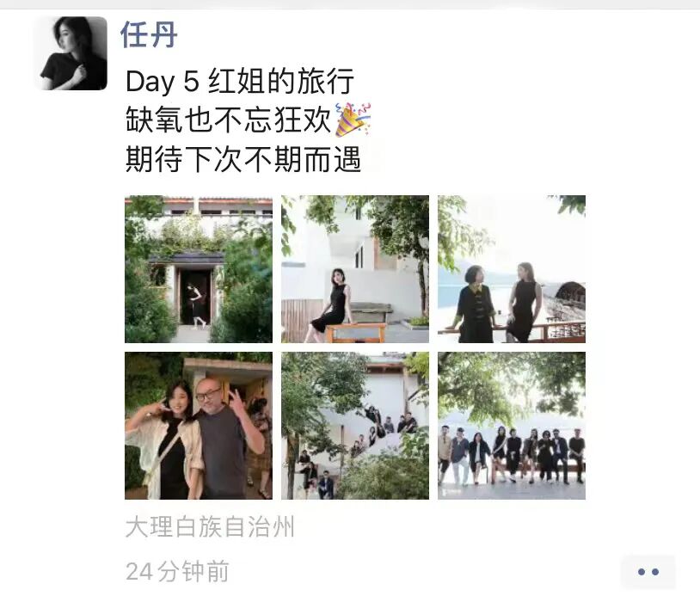
Task: Open the garden doorway photo thumbnail
Action: [199, 269]
